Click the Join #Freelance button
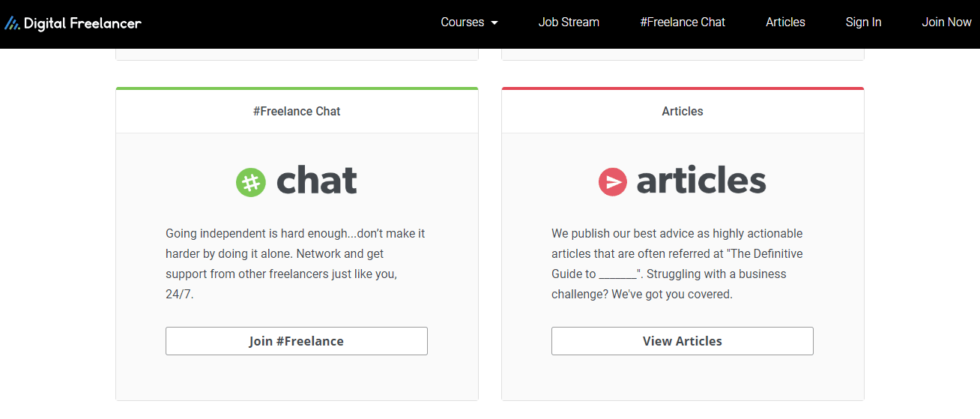The image size is (980, 419). (x=297, y=341)
